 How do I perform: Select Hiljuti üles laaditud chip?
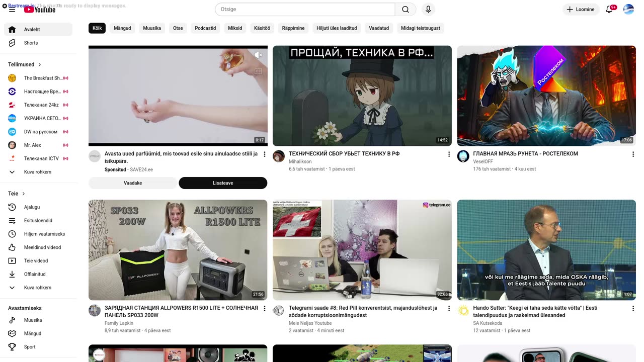(x=337, y=28)
